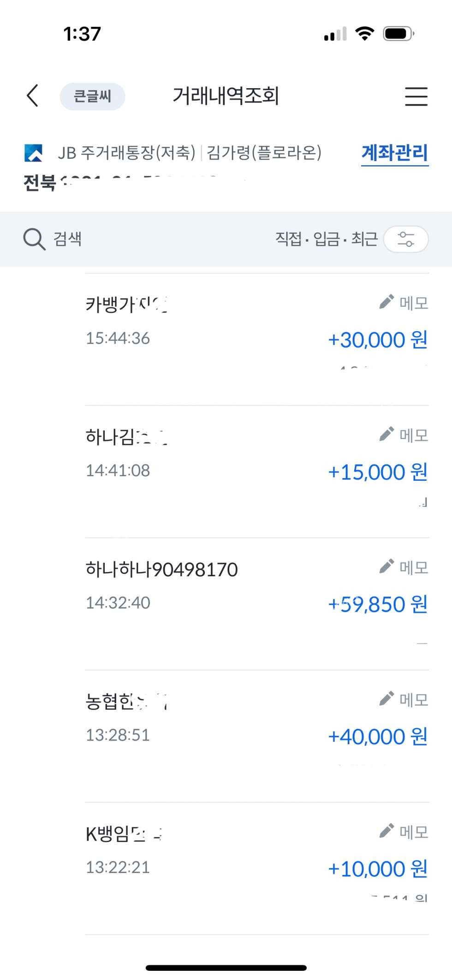Select the JB 주거래통장 account name
The height and width of the screenshot is (980, 452).
click(x=127, y=153)
